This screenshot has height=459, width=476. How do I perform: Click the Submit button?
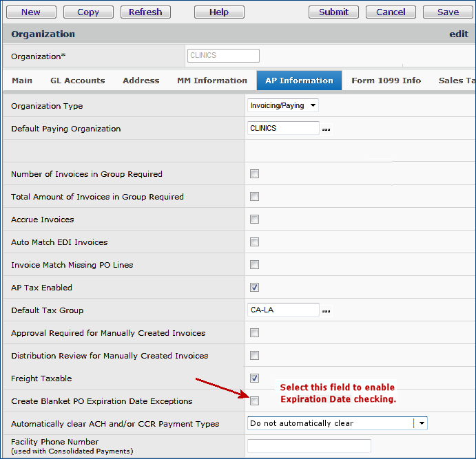coord(333,12)
